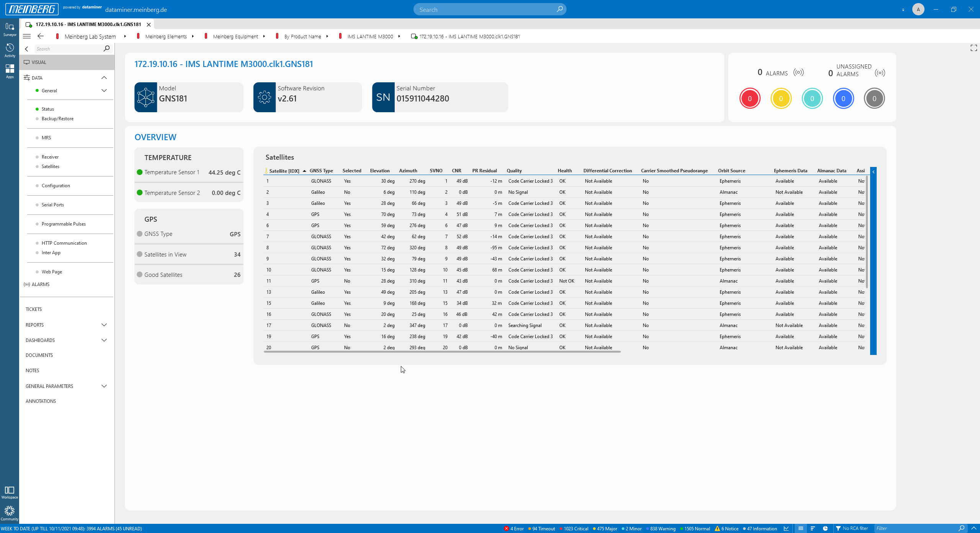The width and height of the screenshot is (980, 533).
Task: Open the TICKETS page
Action: pyautogui.click(x=33, y=309)
